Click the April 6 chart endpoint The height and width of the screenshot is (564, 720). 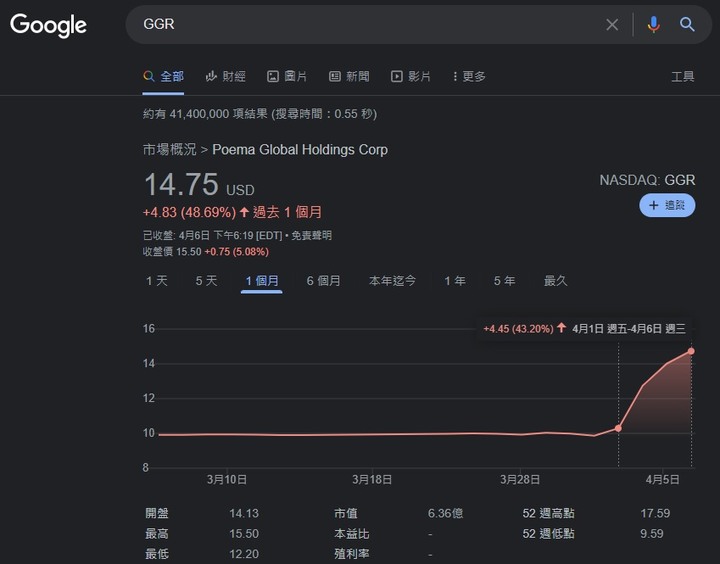691,351
